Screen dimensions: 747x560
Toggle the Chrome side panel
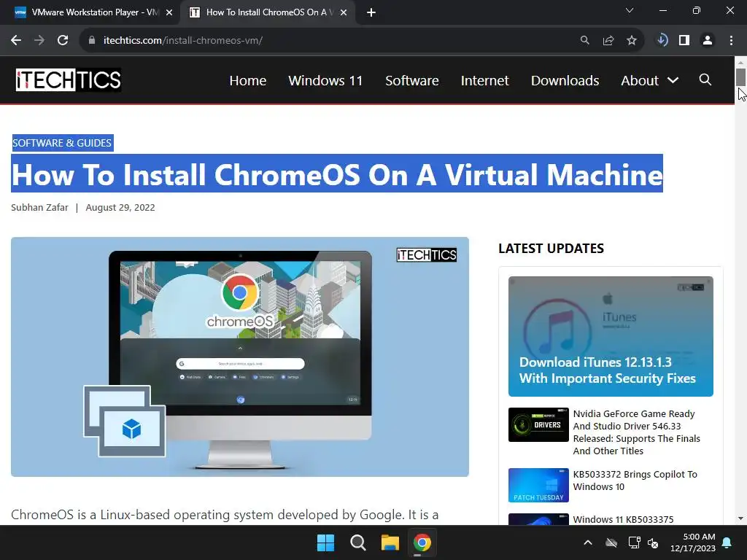click(684, 41)
